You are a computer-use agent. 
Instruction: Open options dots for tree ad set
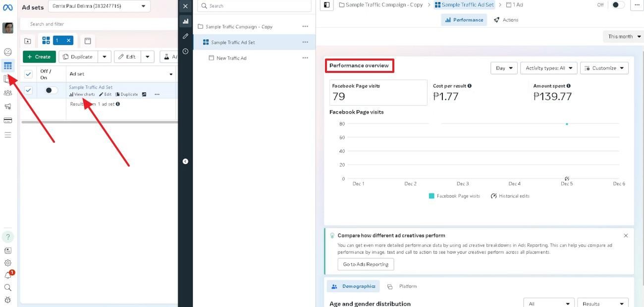pyautogui.click(x=305, y=42)
